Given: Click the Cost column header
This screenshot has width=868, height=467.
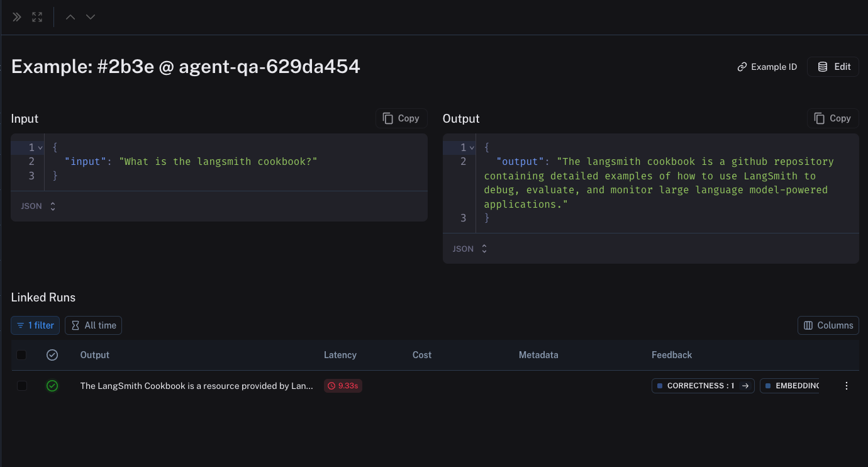Looking at the screenshot, I should point(422,355).
